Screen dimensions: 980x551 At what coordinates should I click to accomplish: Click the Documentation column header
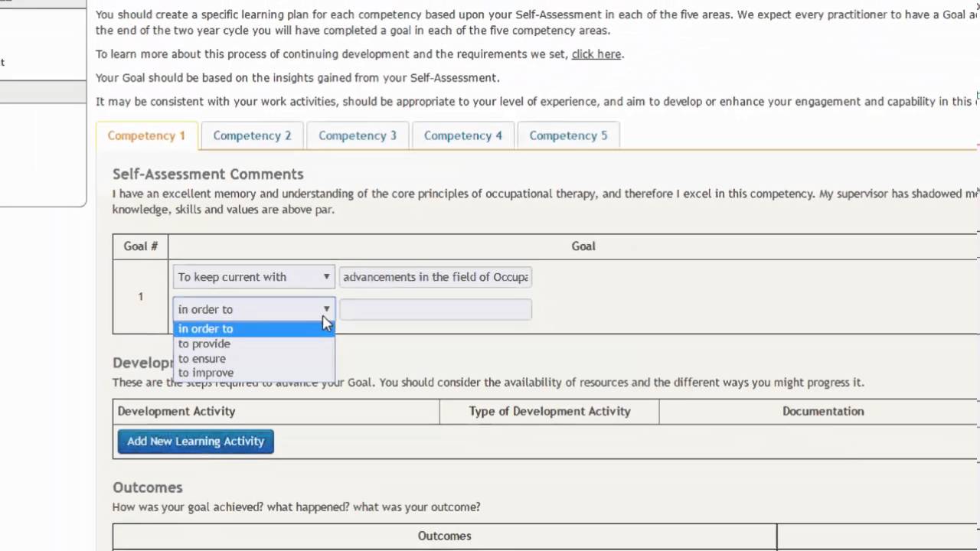823,412
